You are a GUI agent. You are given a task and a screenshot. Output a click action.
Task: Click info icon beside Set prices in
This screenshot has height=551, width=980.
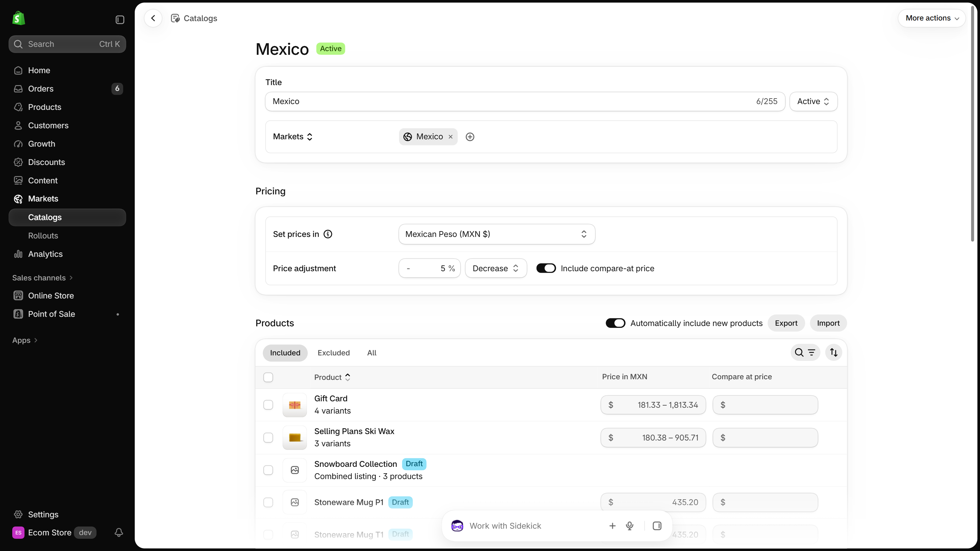pos(328,234)
